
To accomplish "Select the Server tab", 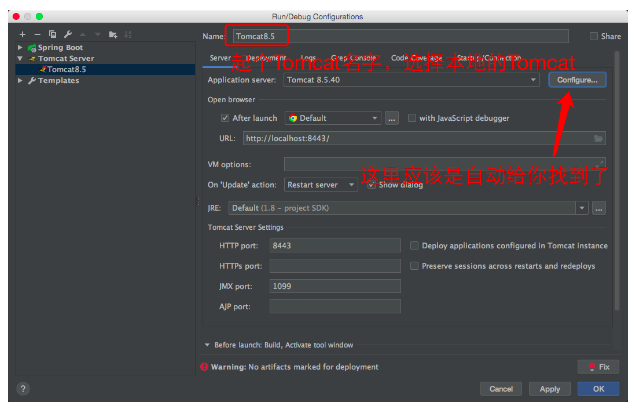I will [220, 58].
